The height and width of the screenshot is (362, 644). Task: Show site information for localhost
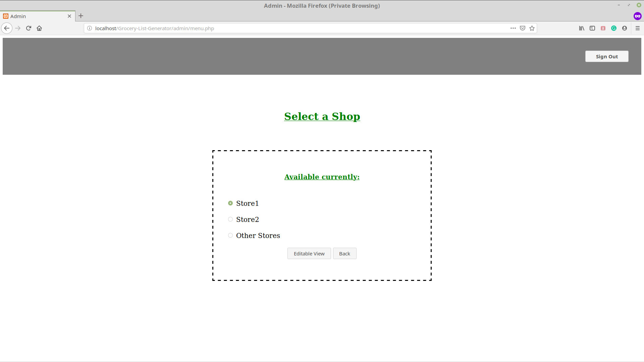(90, 28)
